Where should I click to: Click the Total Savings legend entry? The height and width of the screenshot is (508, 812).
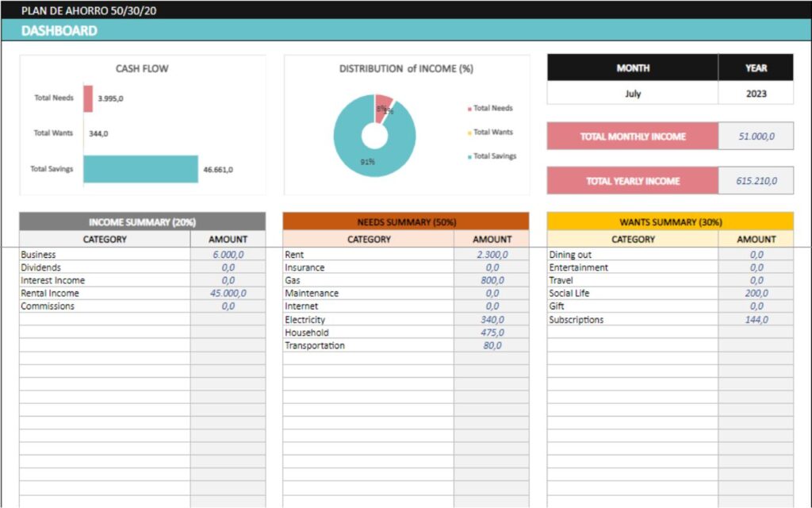click(492, 156)
